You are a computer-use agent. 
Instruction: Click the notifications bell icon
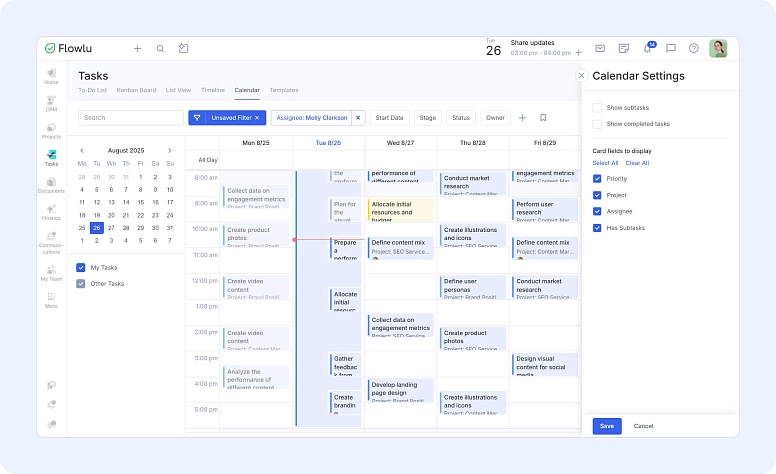pos(647,48)
